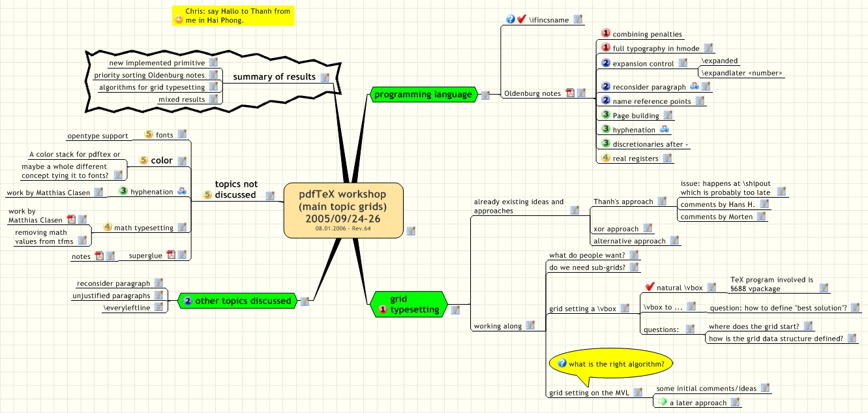Click priority 2 marker on expansion control
Viewport: 868px width, 413px height.
pos(605,63)
